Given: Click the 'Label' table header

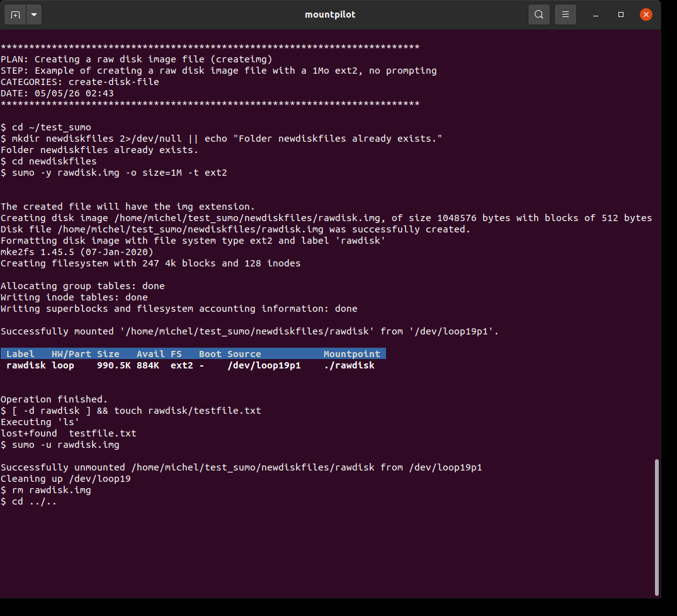Looking at the screenshot, I should coord(20,354).
